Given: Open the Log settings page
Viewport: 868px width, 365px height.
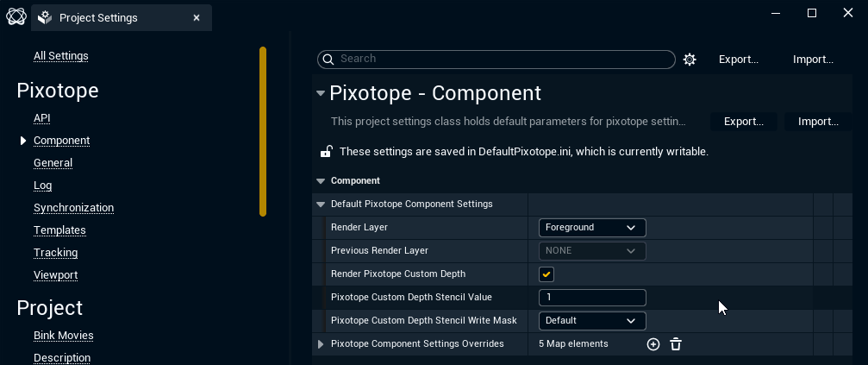Looking at the screenshot, I should (42, 186).
